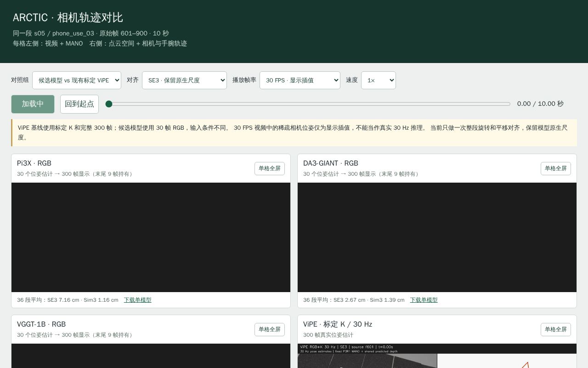Click the 回到起点 button

click(79, 104)
